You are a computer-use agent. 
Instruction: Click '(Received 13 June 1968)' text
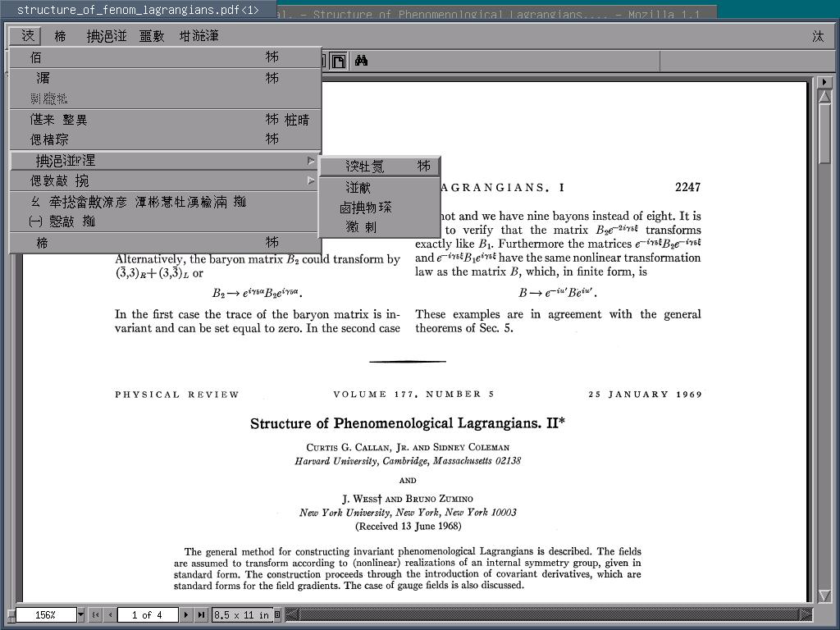409,526
